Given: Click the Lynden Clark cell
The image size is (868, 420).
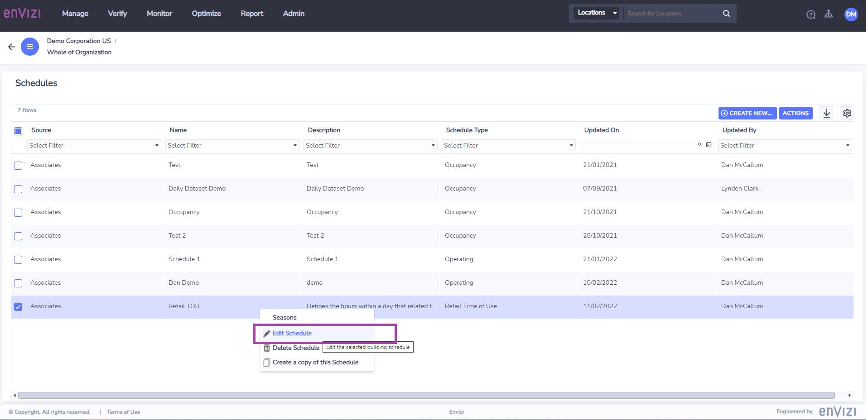Looking at the screenshot, I should [x=740, y=188].
